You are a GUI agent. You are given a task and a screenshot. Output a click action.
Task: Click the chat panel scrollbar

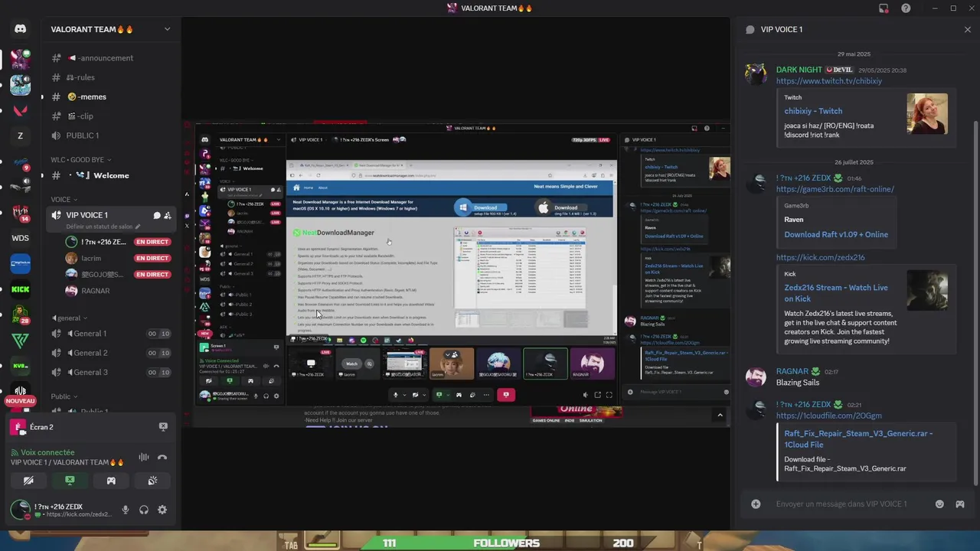click(975, 302)
